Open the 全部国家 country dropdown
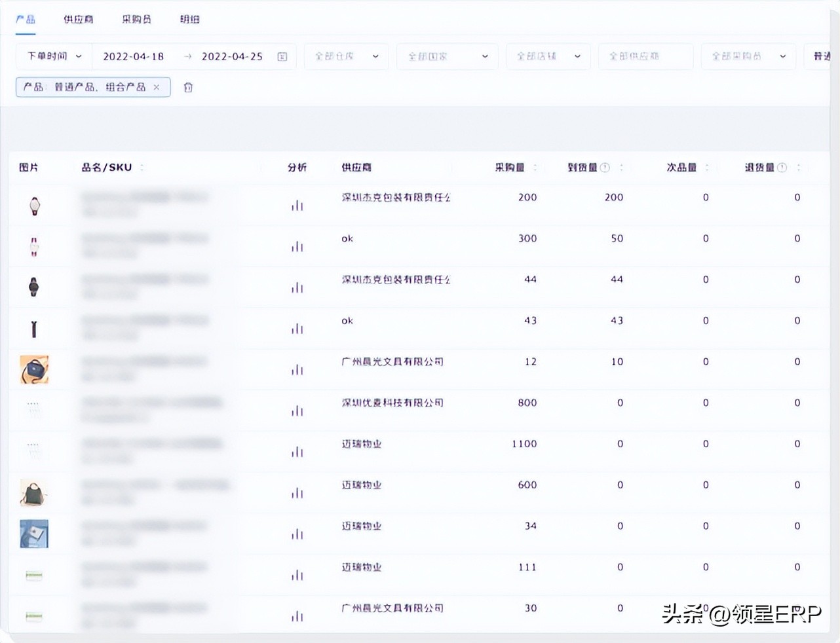 coord(447,57)
